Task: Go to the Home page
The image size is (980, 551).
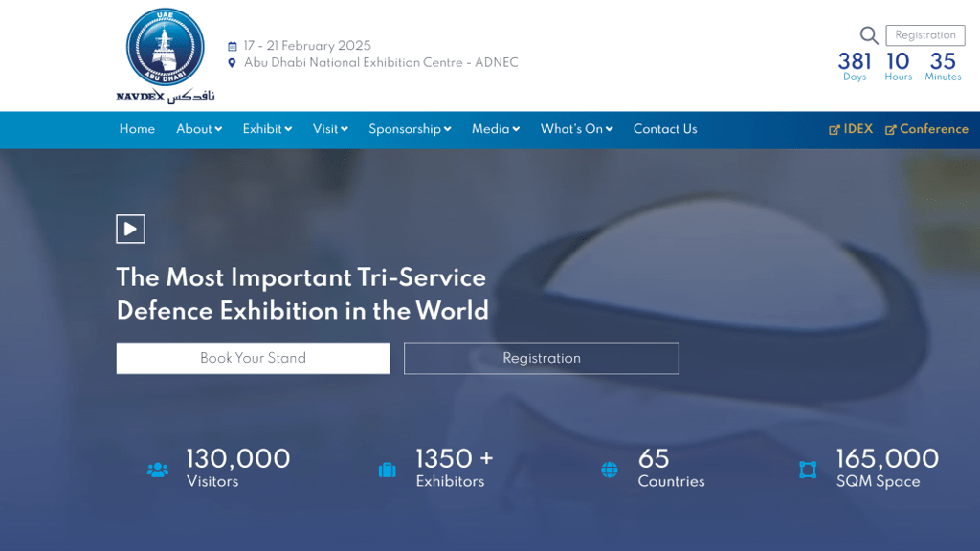Action: click(x=137, y=129)
